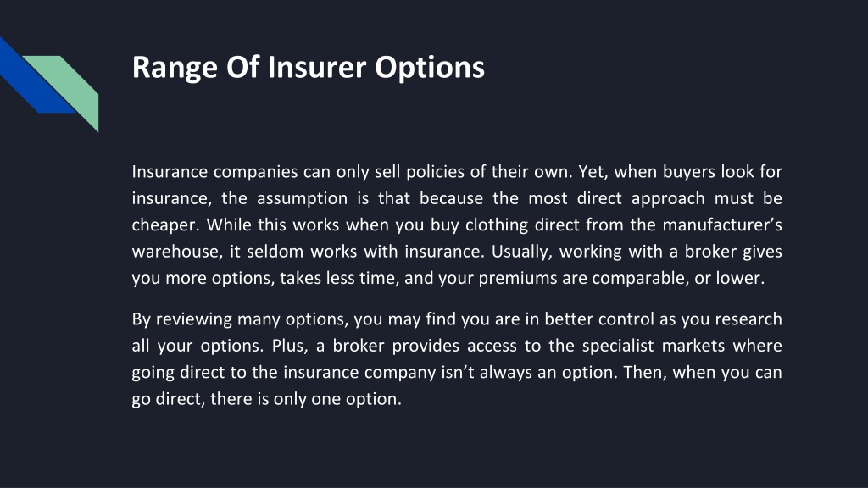This screenshot has width=868, height=488.
Task: Click the second paragraph starting "By reviewing"
Action: (457, 358)
